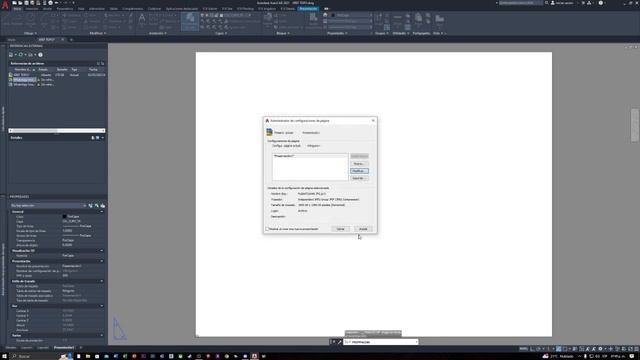Viewport: 640px width, 360px height.
Task: Expand the Capas ribbon panel
Action: [220, 33]
